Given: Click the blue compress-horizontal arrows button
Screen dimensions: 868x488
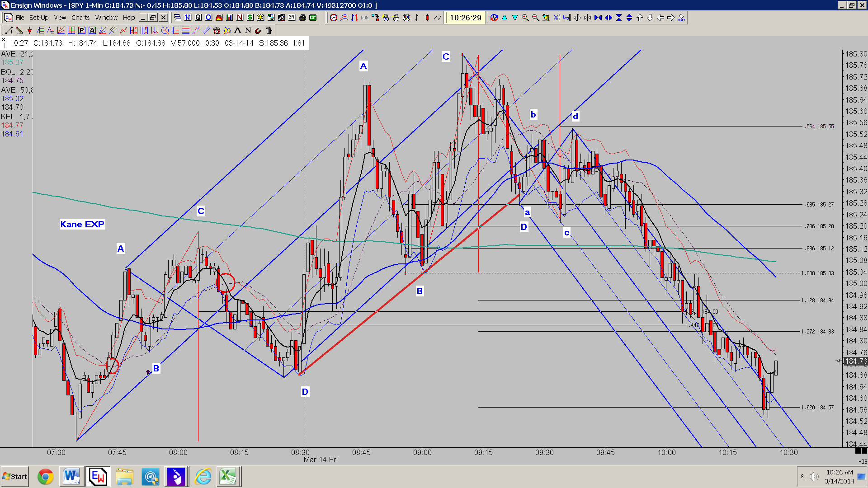Looking at the screenshot, I should (x=598, y=18).
